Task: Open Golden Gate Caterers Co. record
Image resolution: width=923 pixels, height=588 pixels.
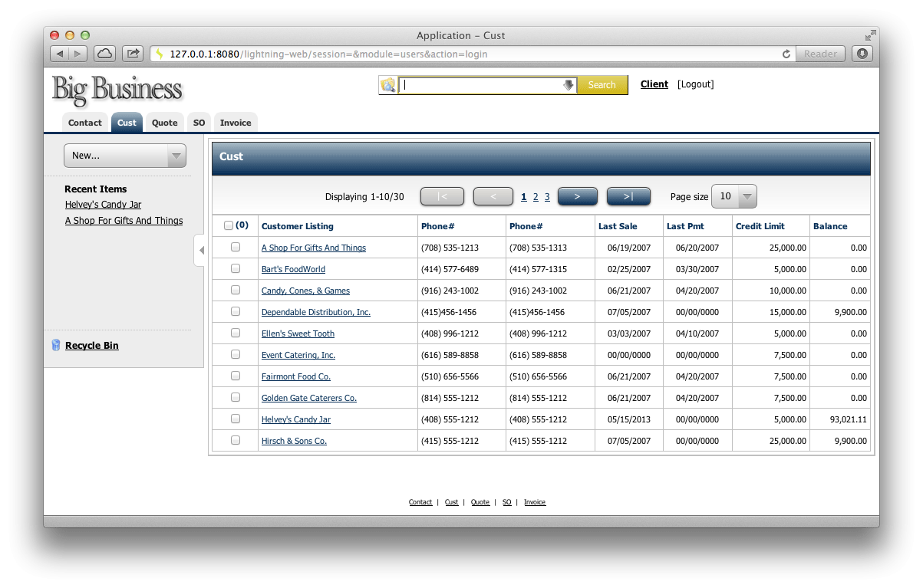Action: click(x=309, y=398)
